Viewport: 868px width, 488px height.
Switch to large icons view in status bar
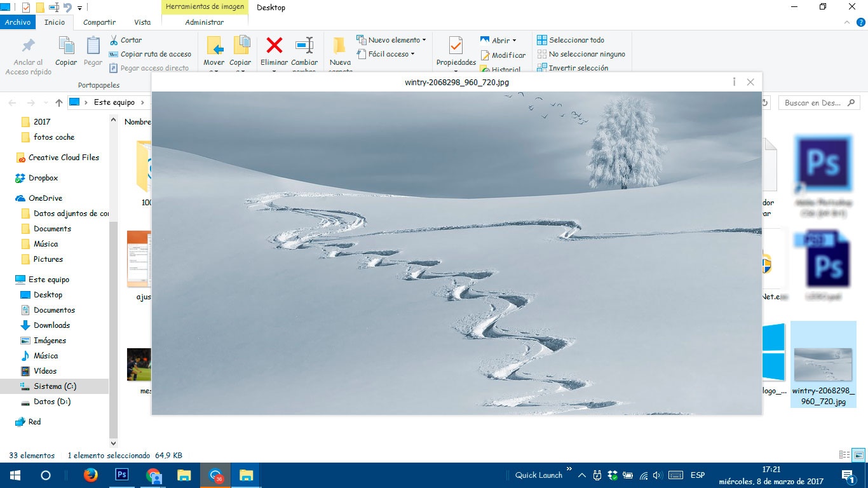(x=858, y=455)
